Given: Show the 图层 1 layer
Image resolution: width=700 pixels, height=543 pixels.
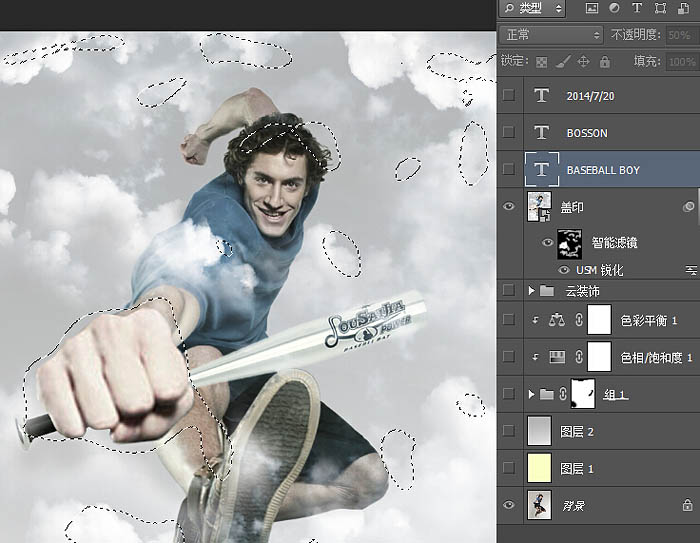Looking at the screenshot, I should tap(508, 468).
